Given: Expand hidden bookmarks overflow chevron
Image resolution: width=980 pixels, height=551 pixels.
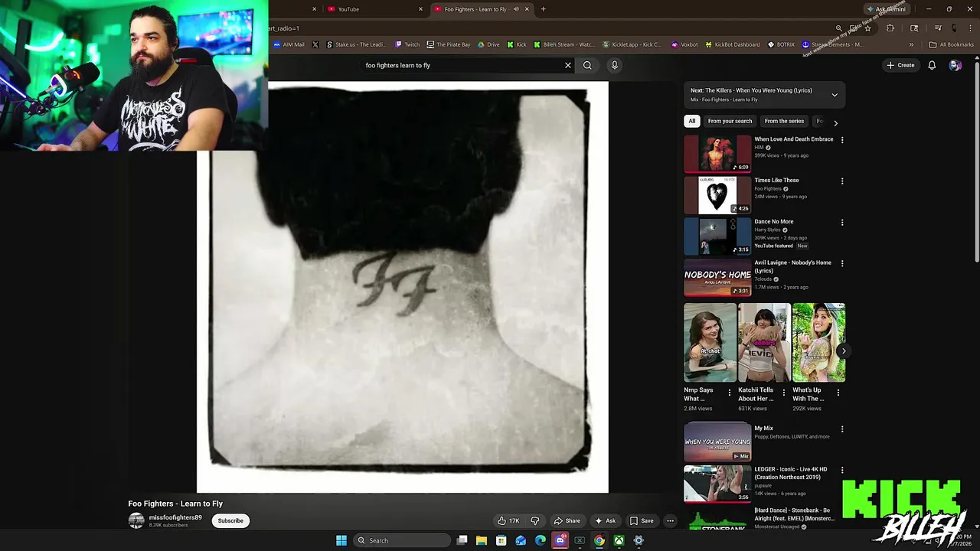Looking at the screenshot, I should click(x=911, y=44).
